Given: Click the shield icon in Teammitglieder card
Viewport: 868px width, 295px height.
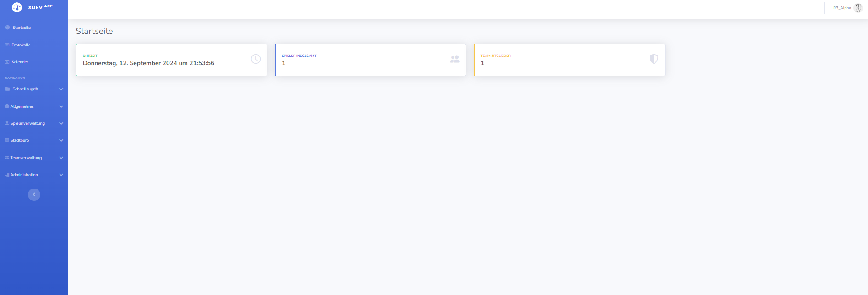Looking at the screenshot, I should (x=654, y=59).
